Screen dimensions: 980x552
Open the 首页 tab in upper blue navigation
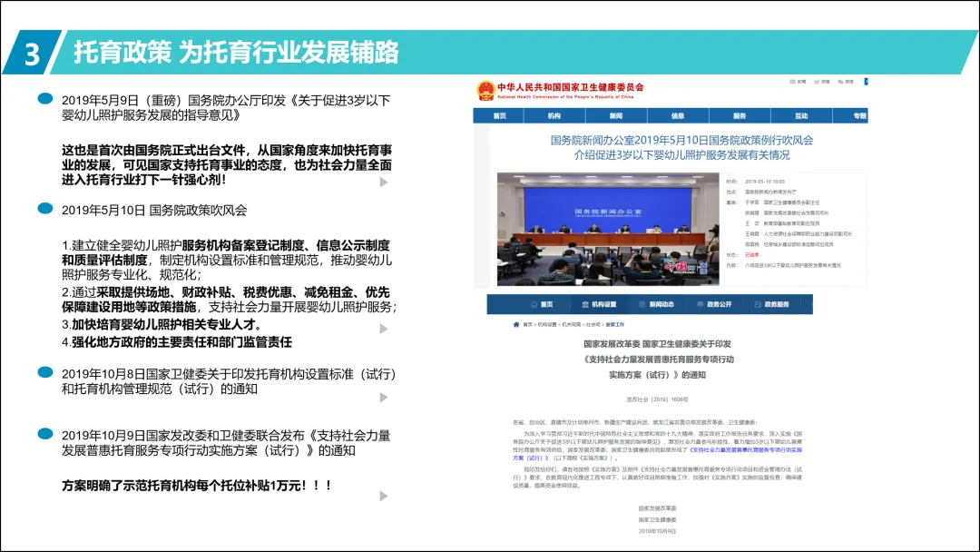[499, 115]
